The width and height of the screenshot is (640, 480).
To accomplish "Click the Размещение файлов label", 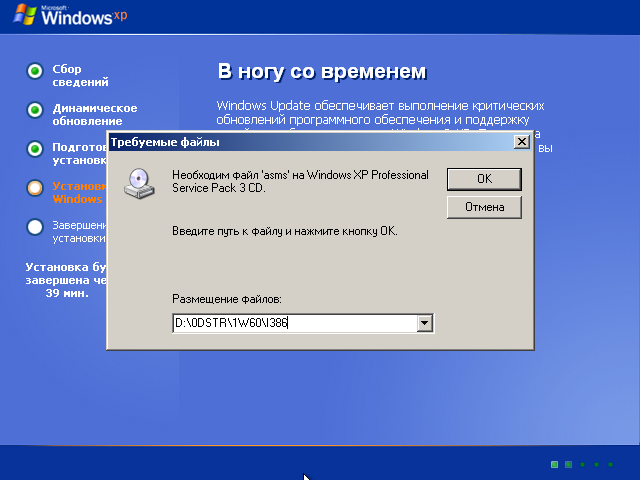I will point(227,299).
